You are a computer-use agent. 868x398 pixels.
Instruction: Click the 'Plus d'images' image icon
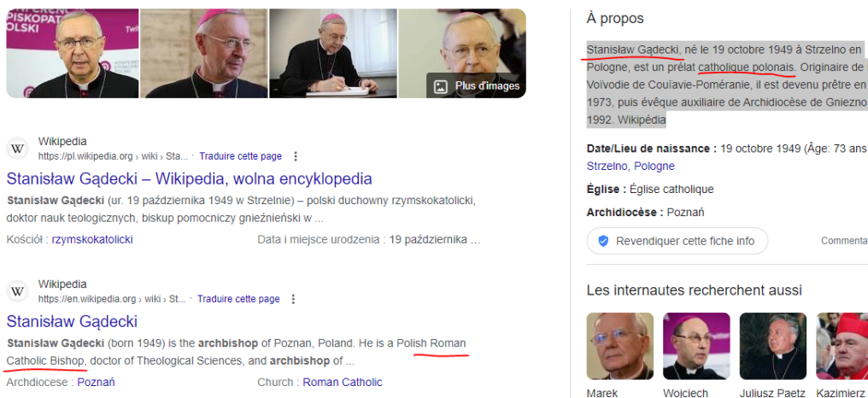441,85
